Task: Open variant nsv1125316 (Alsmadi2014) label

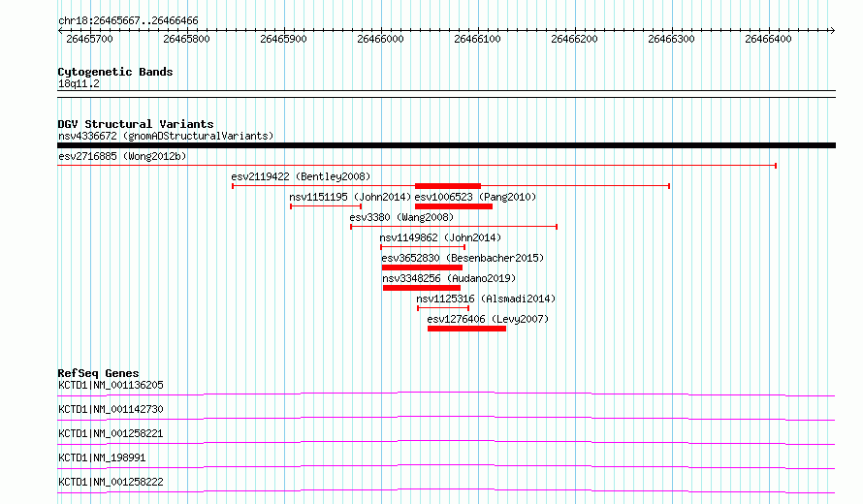Action: click(x=486, y=299)
